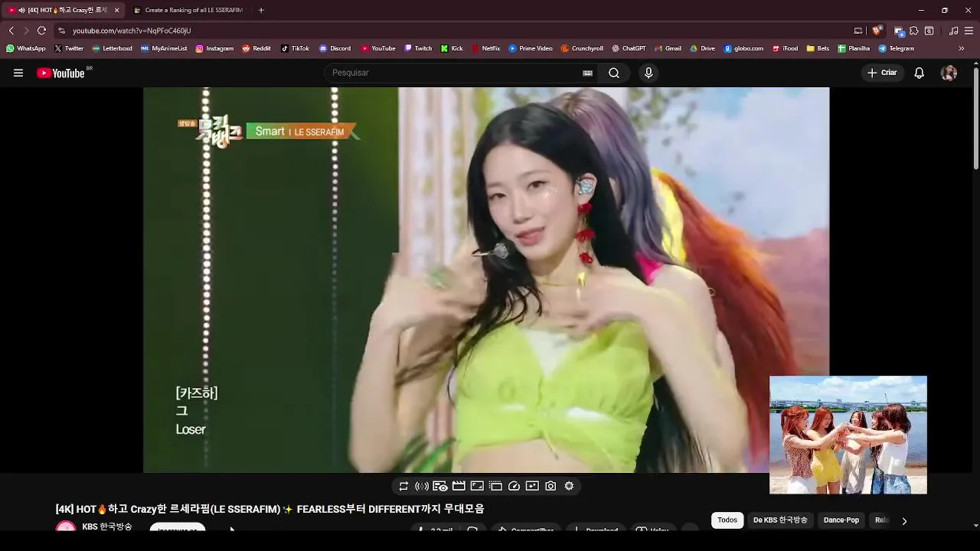Screen dimensions: 980x551
Task: Open the extension settings gear
Action: click(x=569, y=486)
